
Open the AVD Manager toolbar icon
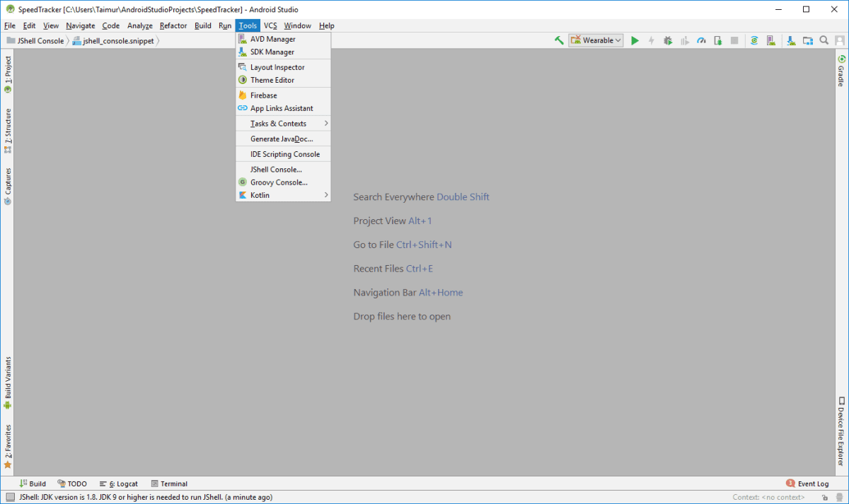pyautogui.click(x=771, y=40)
